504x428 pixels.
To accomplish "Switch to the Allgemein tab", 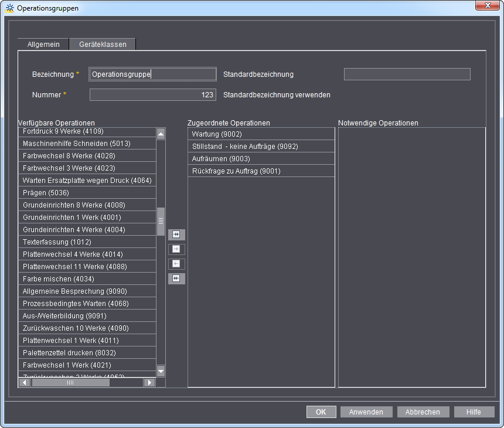I will pyautogui.click(x=43, y=43).
